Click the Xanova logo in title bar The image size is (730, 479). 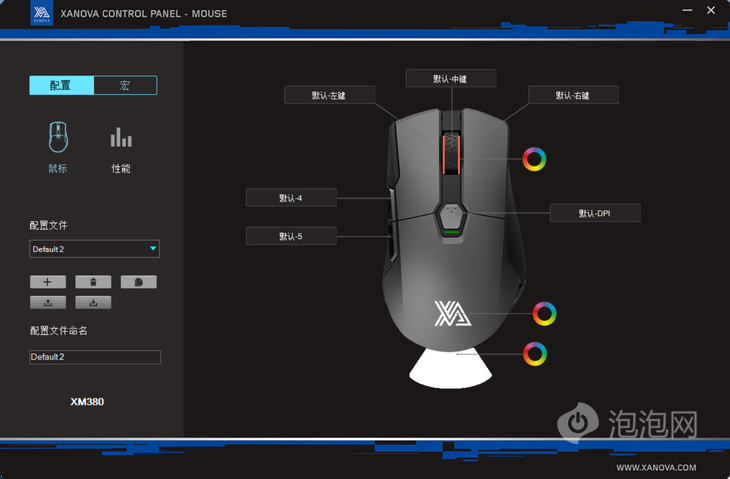click(41, 13)
